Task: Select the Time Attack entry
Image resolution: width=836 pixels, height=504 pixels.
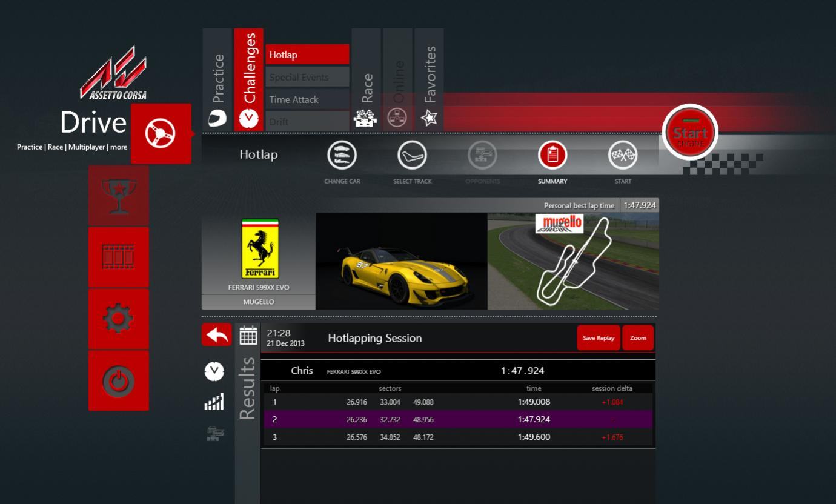Action: (307, 99)
